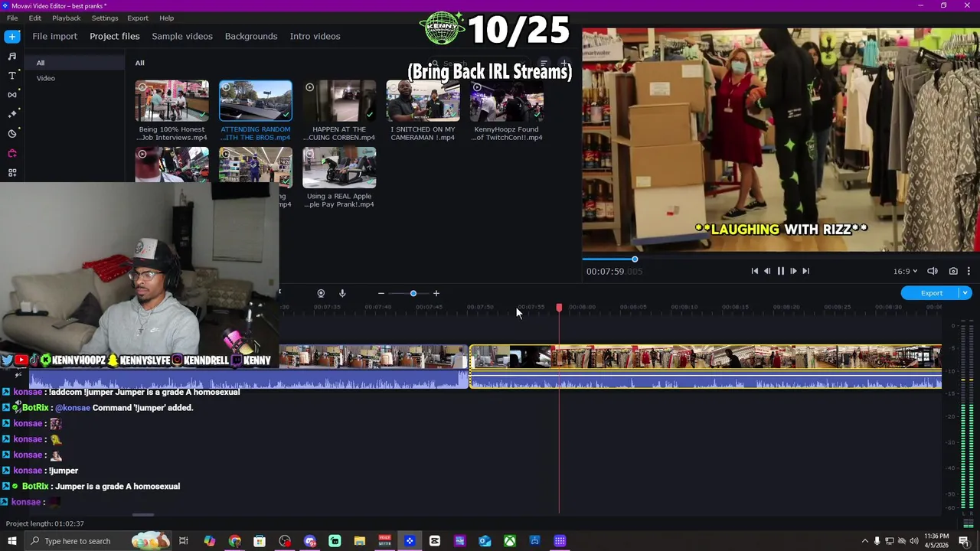Click the Windows taskbar search box
980x551 pixels.
(100, 541)
